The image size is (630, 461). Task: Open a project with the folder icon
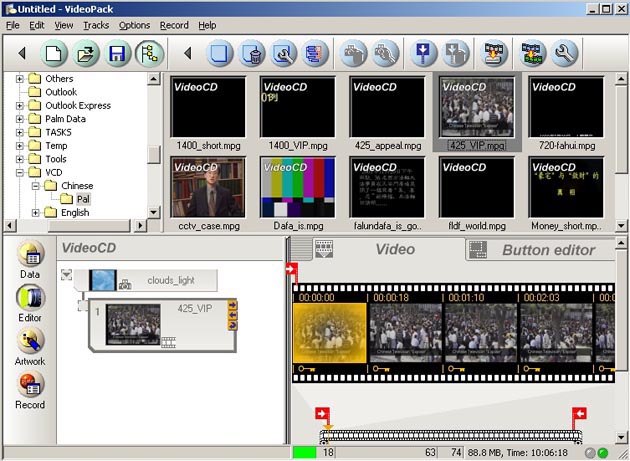click(x=87, y=53)
